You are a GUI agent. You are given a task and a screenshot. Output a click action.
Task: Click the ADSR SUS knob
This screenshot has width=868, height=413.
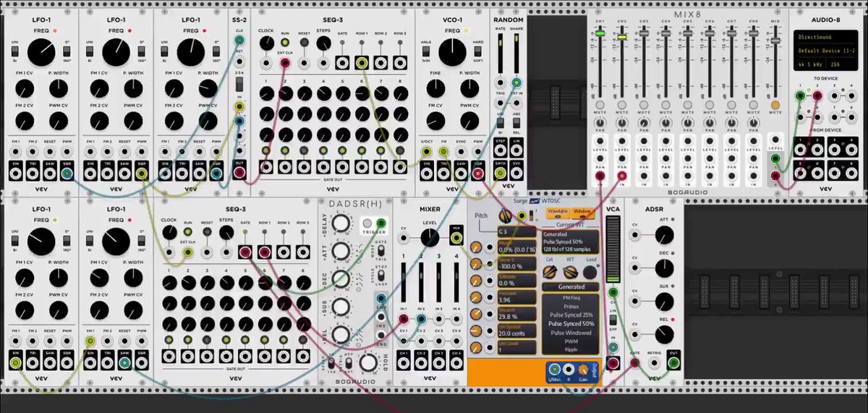click(x=664, y=301)
